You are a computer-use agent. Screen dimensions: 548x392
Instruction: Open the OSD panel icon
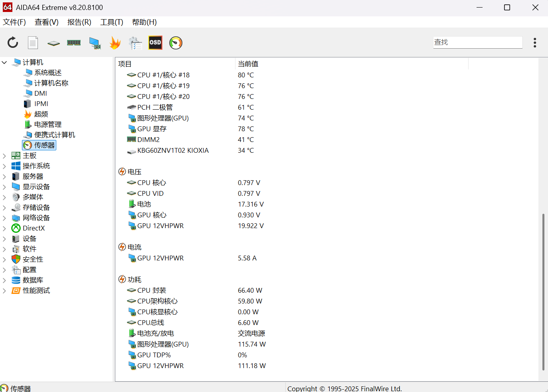pyautogui.click(x=155, y=43)
